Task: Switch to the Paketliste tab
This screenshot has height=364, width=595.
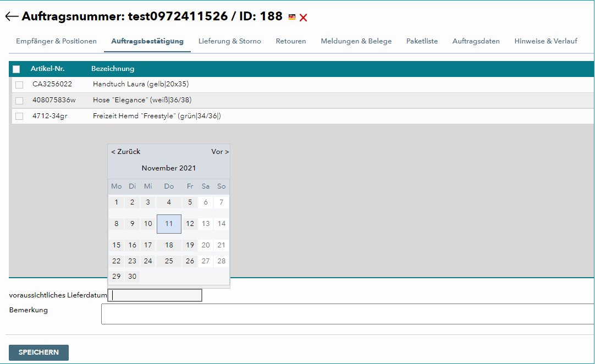Action: (422, 41)
